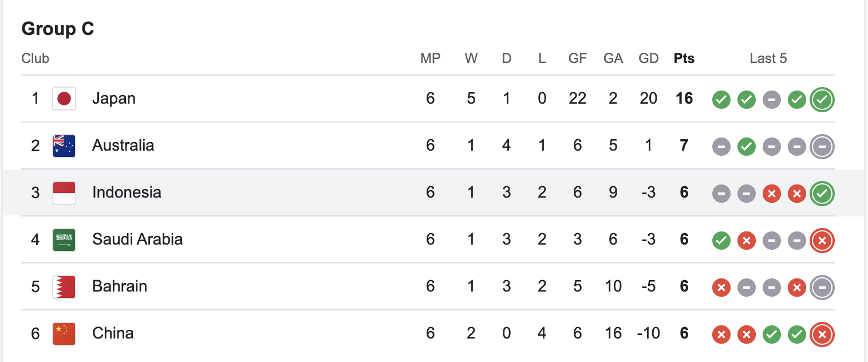868x362 pixels.
Task: Select the Saudi Arabia team name
Action: (x=137, y=239)
